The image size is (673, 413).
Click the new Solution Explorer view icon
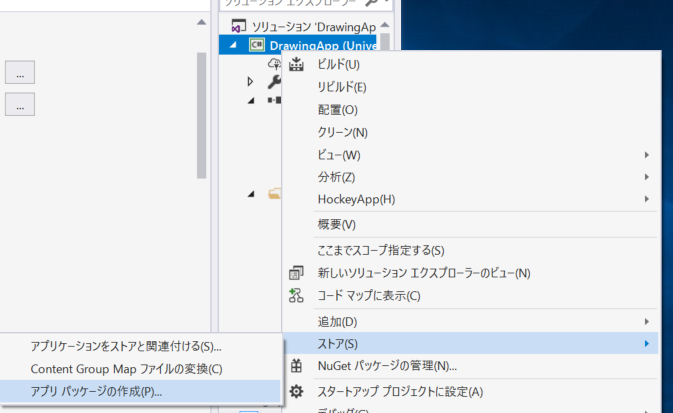(x=296, y=273)
